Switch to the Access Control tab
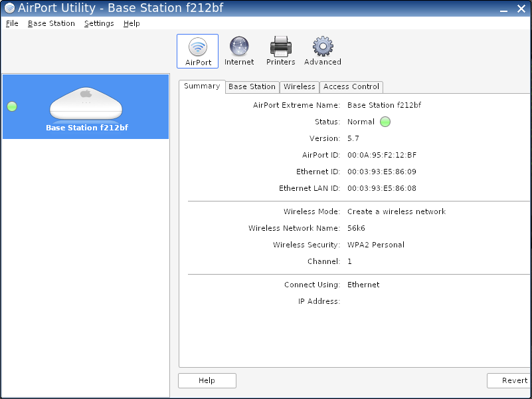Image resolution: width=532 pixels, height=399 pixels. [x=351, y=86]
